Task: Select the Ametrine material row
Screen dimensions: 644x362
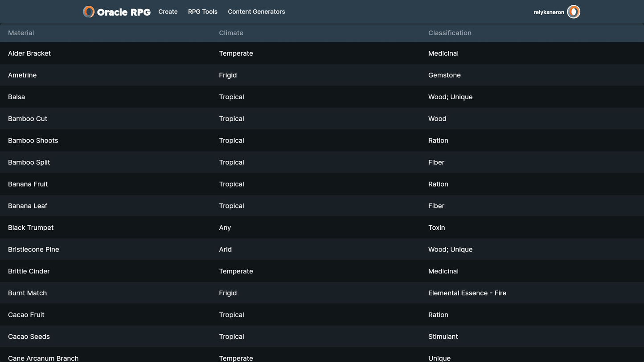Action: 22,75
